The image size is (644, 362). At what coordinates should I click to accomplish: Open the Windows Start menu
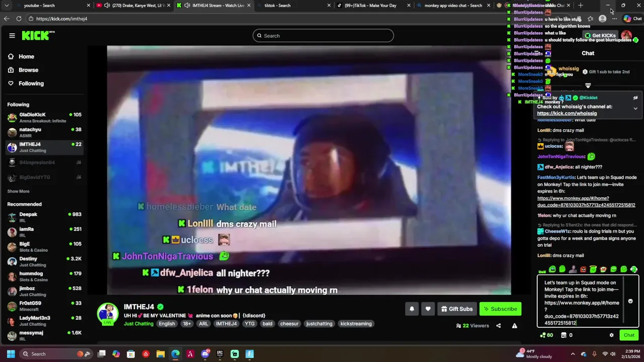tap(11, 354)
